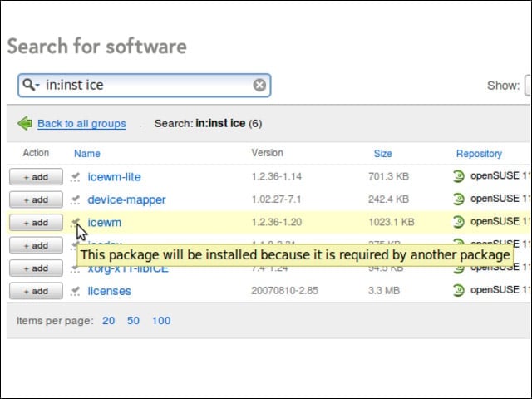Click version text '1.2.36-1.14'
The width and height of the screenshot is (532, 399).
tap(277, 176)
